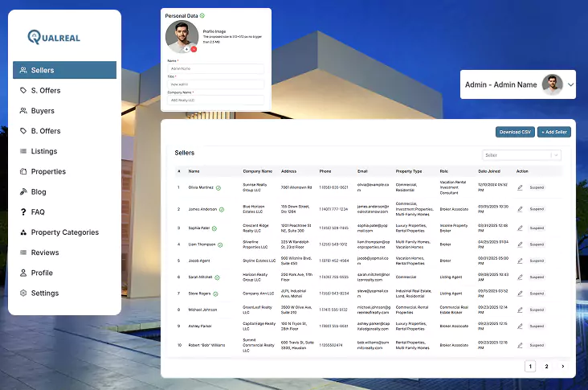The image size is (588, 390).
Task: Open the Seller filter dropdown
Action: [521, 155]
